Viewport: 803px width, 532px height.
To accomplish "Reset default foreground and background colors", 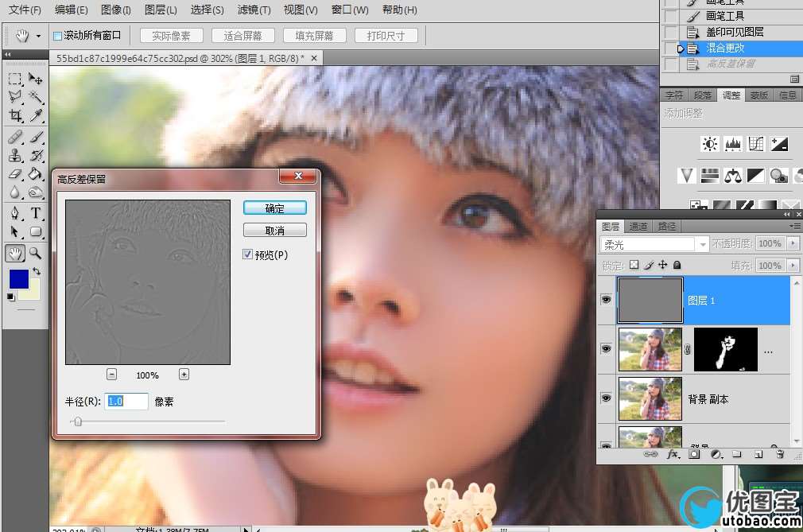I will 10,297.
